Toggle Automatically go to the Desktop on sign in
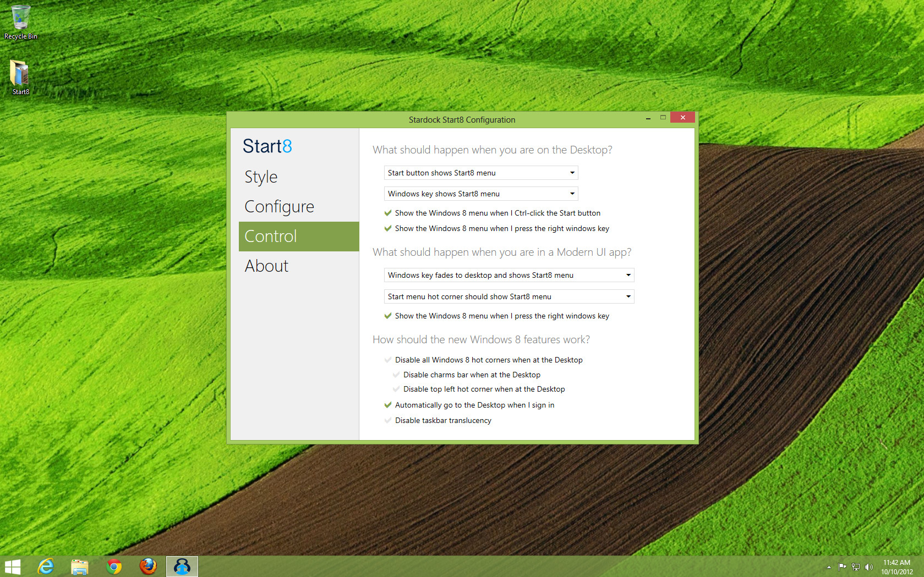 469,405
